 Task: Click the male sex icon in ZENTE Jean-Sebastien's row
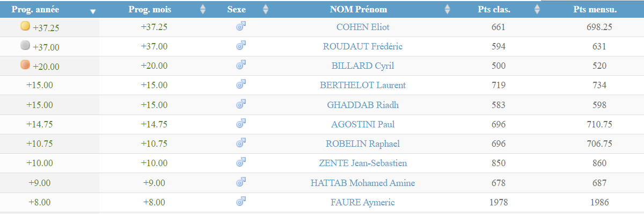[x=241, y=162]
